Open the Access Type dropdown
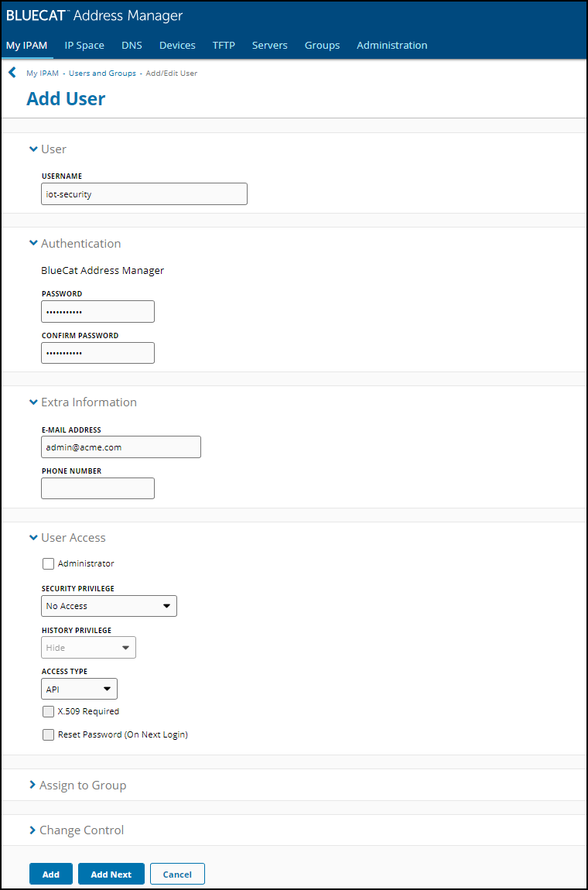This screenshot has width=588, height=890. click(x=79, y=689)
